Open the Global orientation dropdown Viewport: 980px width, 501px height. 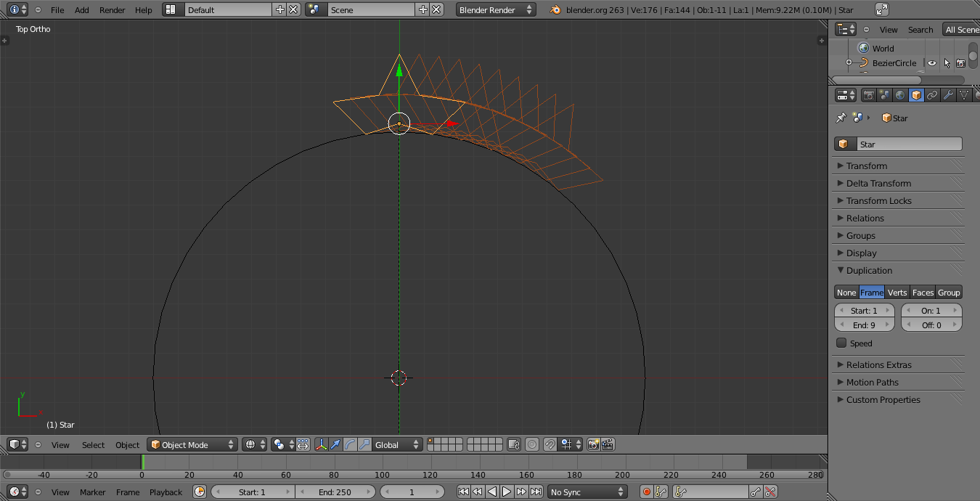click(x=397, y=444)
